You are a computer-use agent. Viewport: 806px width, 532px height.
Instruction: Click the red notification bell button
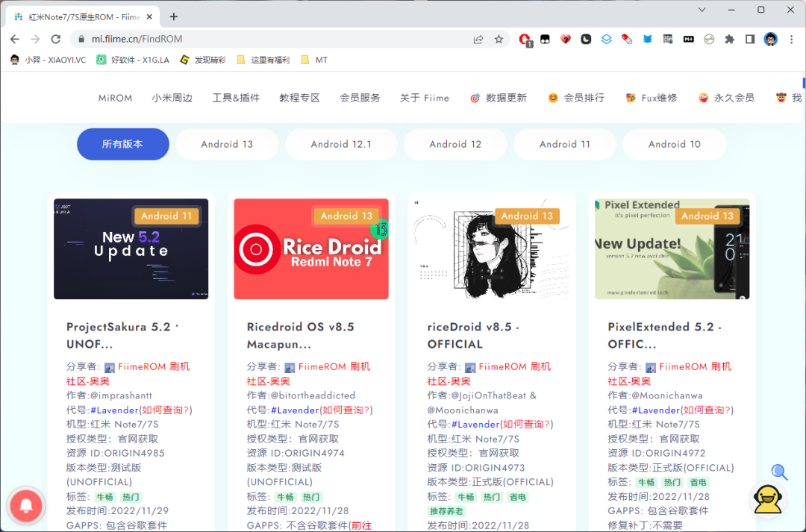click(26, 506)
